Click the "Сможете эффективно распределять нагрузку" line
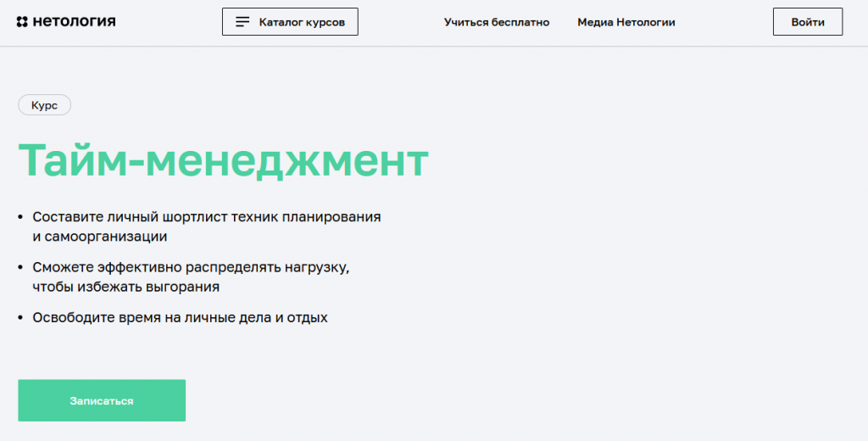 (191, 267)
